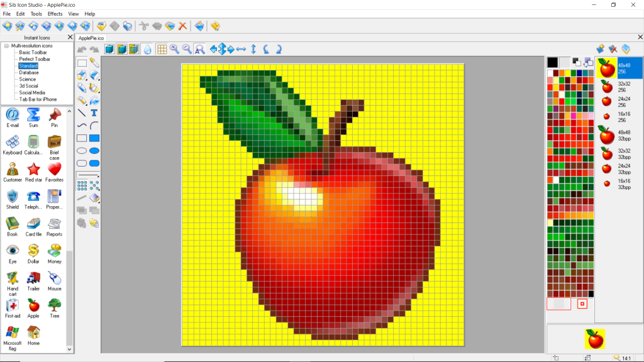Click the water drop blur icon
This screenshot has height=362, width=644.
pos(147,49)
